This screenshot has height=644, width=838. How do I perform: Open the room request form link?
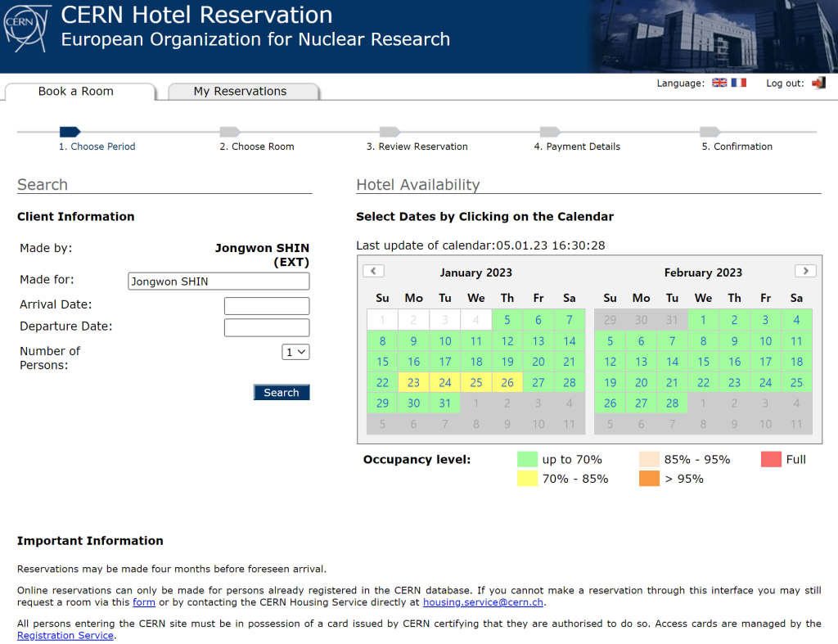click(144, 602)
